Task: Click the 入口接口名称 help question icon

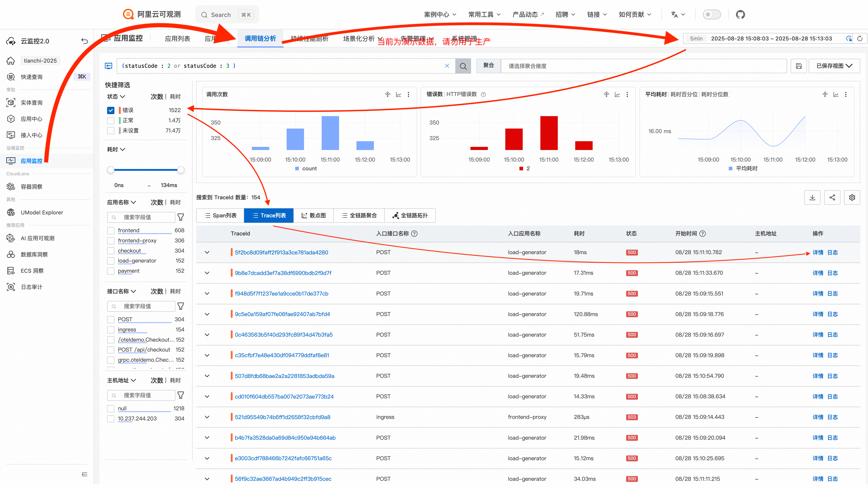Action: click(x=415, y=234)
